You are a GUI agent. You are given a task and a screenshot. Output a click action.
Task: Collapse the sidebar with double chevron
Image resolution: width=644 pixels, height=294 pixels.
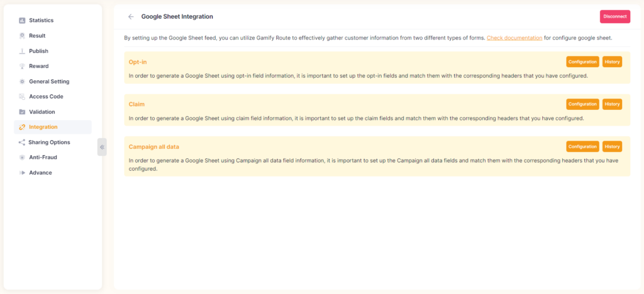(102, 147)
